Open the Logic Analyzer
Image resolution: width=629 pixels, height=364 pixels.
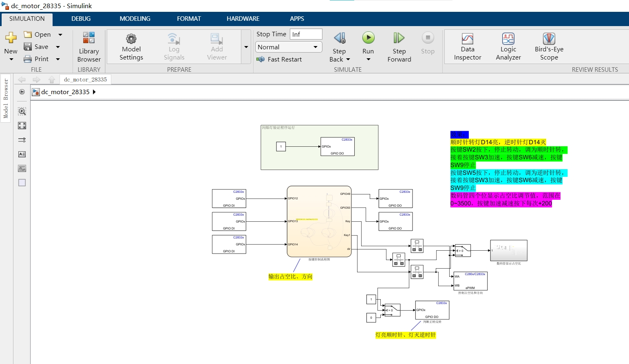[x=508, y=46]
